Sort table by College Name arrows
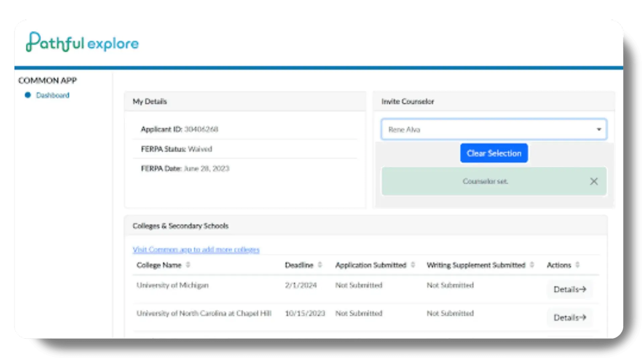This screenshot has width=644, height=362. pos(188,265)
